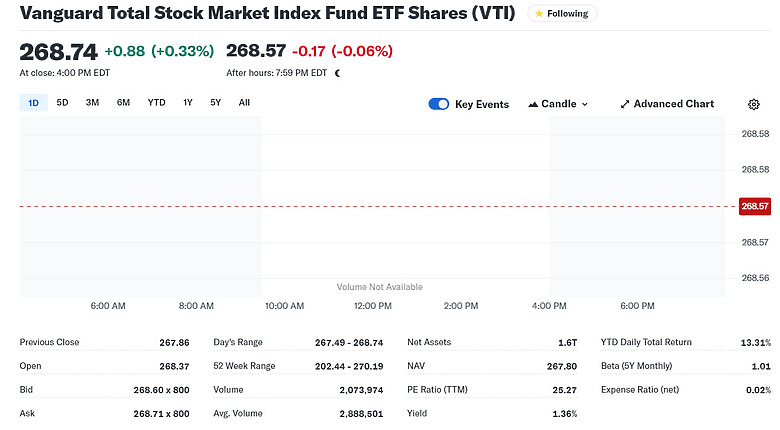Open chart settings gear icon
This screenshot has width=780, height=430.
[754, 104]
